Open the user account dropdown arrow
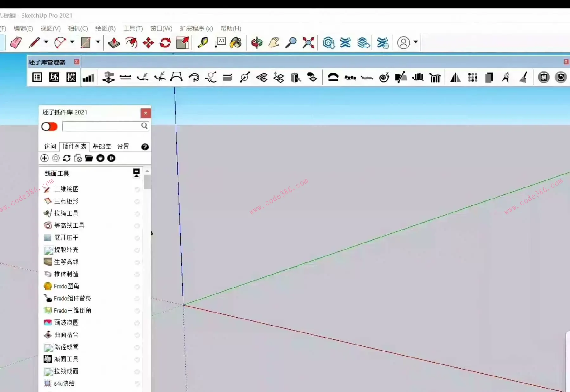Viewport: 570px width, 392px height. pos(416,42)
